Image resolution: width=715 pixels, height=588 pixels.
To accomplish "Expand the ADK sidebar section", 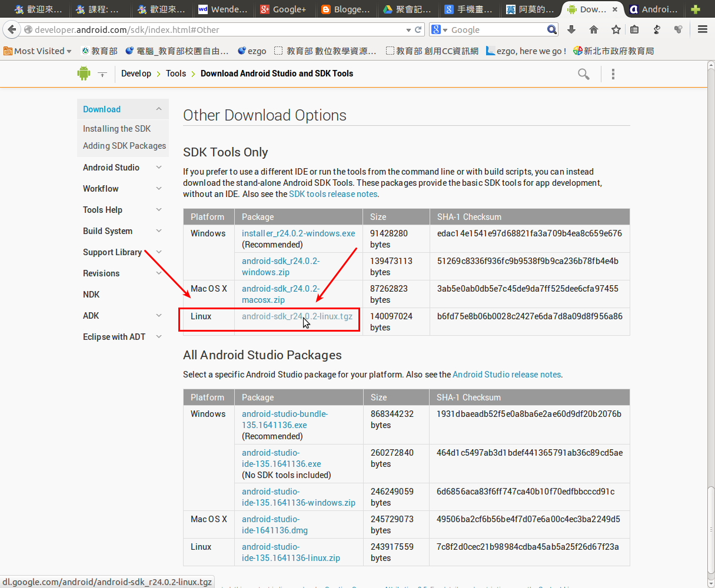I will 158,316.
